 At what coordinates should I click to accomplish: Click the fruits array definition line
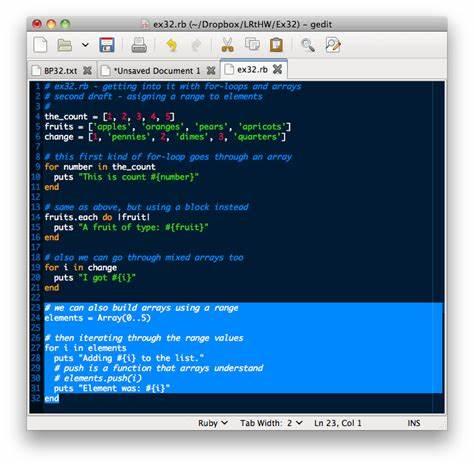pyautogui.click(x=168, y=127)
